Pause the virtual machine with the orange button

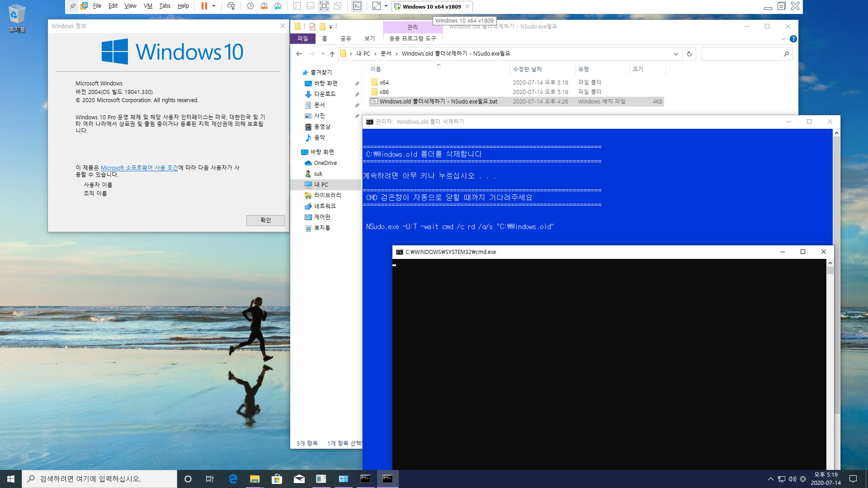[x=204, y=6]
